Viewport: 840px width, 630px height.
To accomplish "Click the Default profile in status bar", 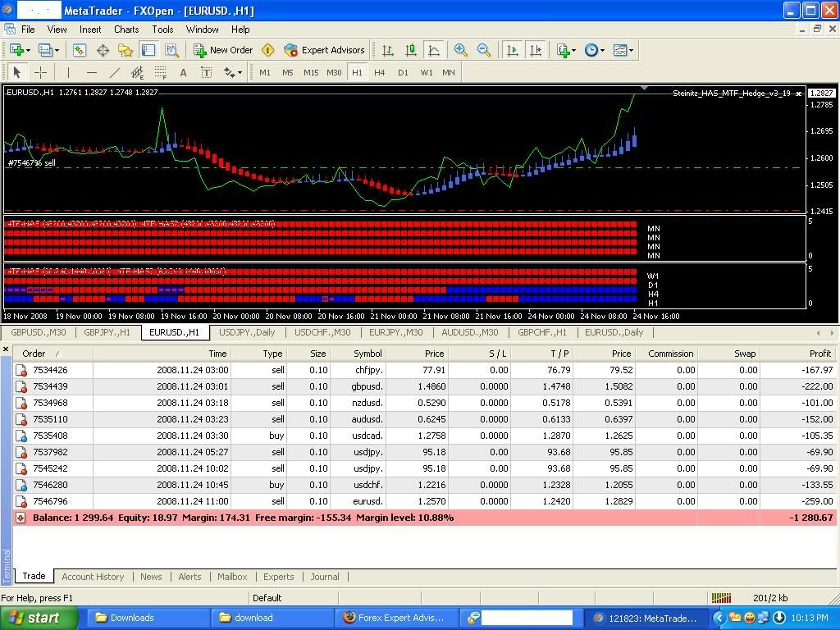I will (267, 598).
